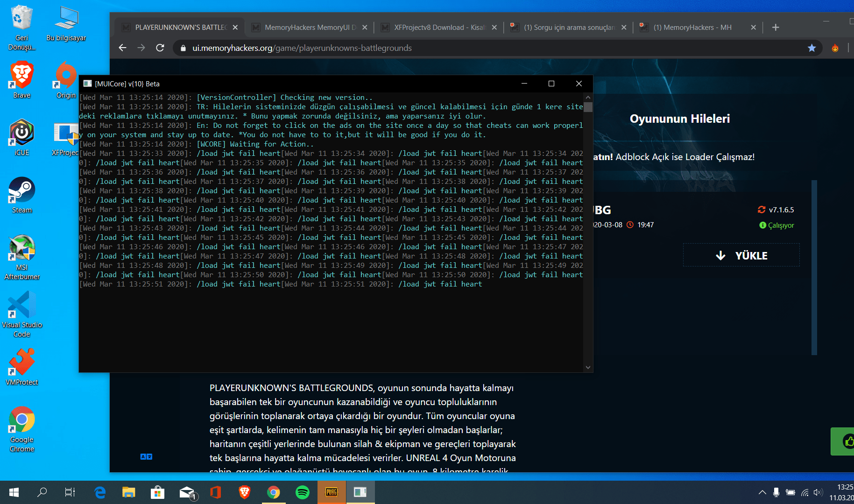Click the flame extension icon in browser toolbar
The width and height of the screenshot is (854, 504).
tap(835, 48)
